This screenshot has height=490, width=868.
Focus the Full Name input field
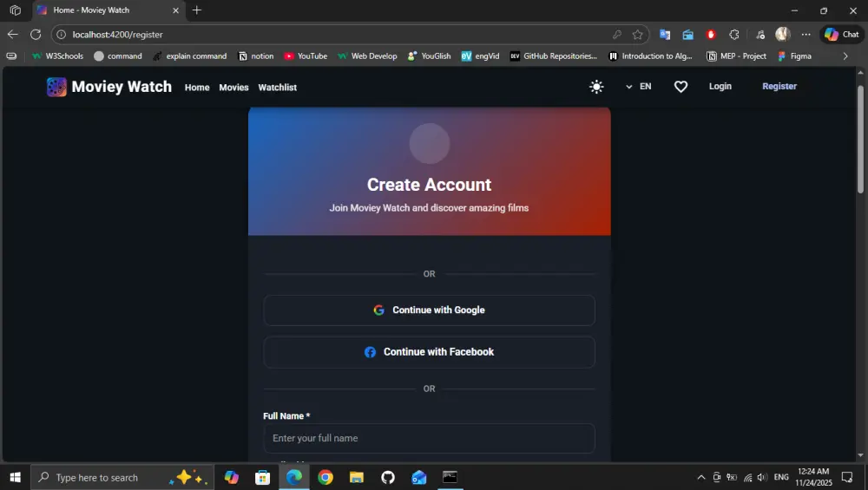point(429,438)
